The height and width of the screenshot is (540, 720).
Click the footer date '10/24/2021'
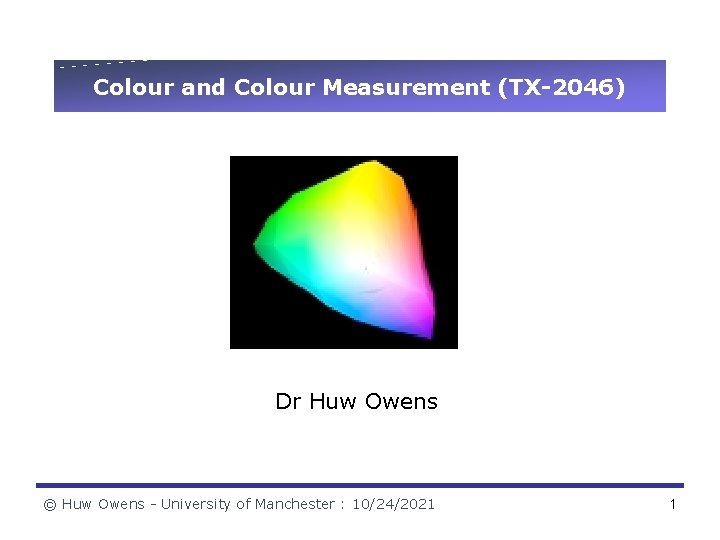393,504
